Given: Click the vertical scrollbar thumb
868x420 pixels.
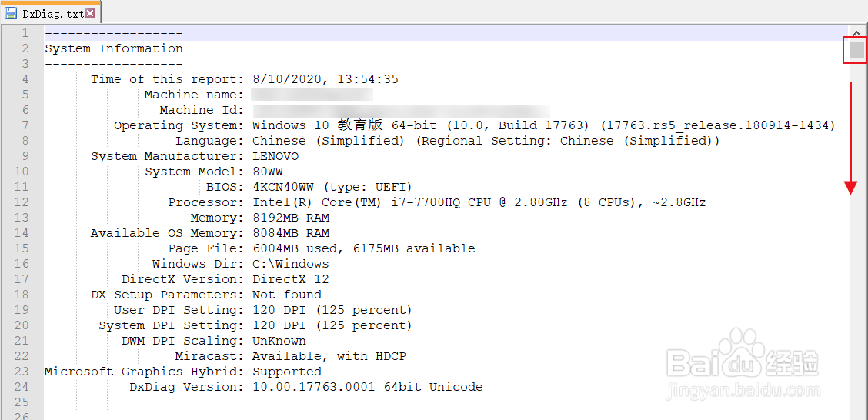Looking at the screenshot, I should click(856, 49).
